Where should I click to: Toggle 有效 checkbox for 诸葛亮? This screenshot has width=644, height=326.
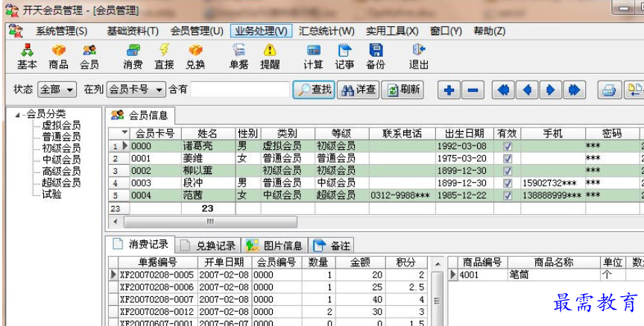click(x=508, y=146)
